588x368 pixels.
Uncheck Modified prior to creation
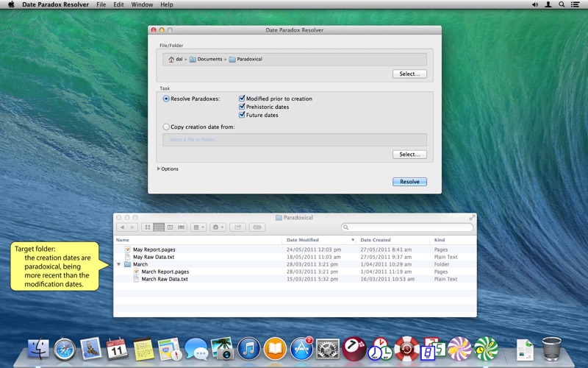tap(242, 99)
